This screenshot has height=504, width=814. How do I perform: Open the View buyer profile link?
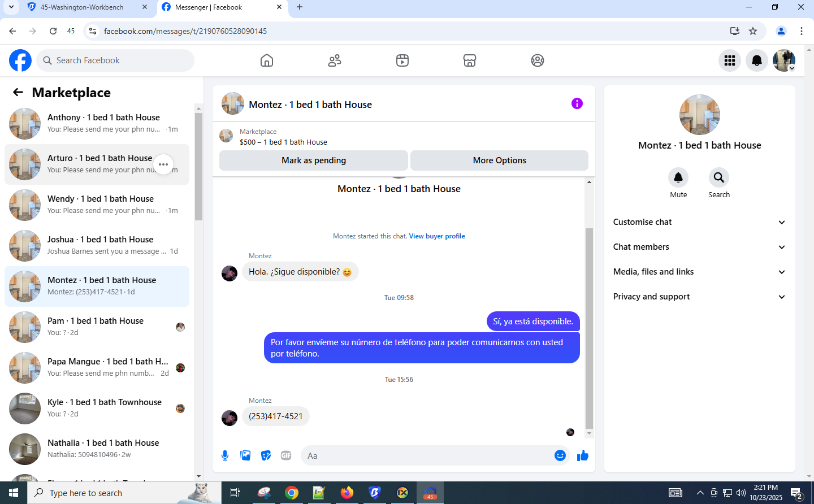click(437, 236)
